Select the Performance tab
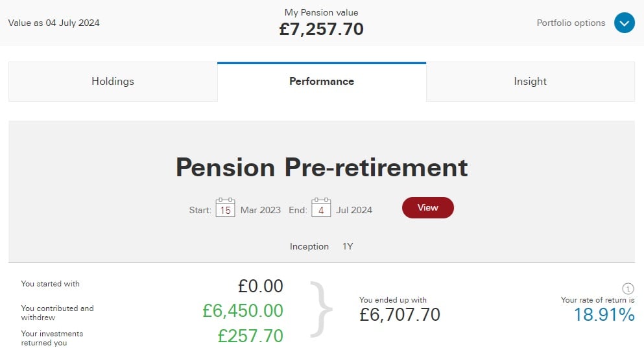This screenshot has height=348, width=644. pos(322,82)
